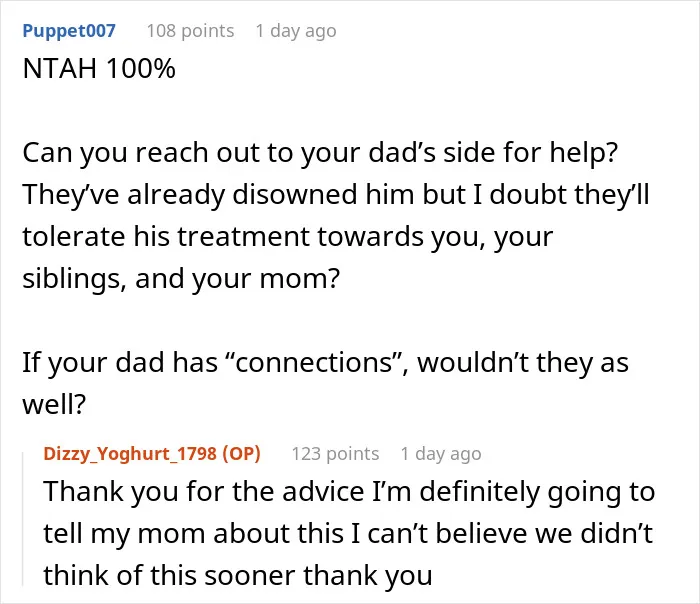Click the 108 points score
This screenshot has width=700, height=604.
190,31
